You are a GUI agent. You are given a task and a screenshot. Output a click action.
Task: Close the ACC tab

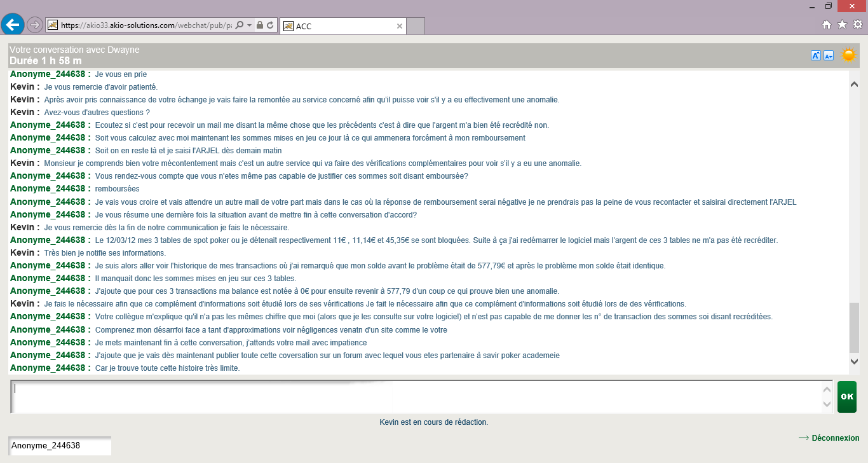tap(400, 26)
